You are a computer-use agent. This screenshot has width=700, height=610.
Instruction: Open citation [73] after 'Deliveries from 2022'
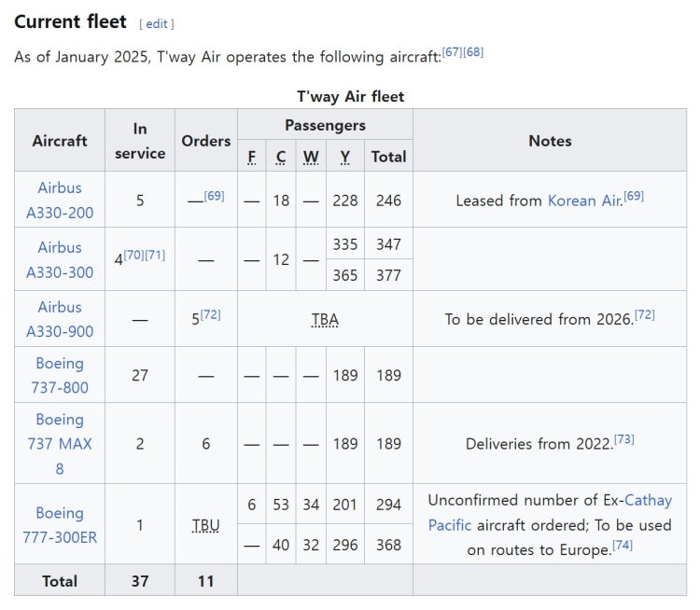tap(624, 439)
